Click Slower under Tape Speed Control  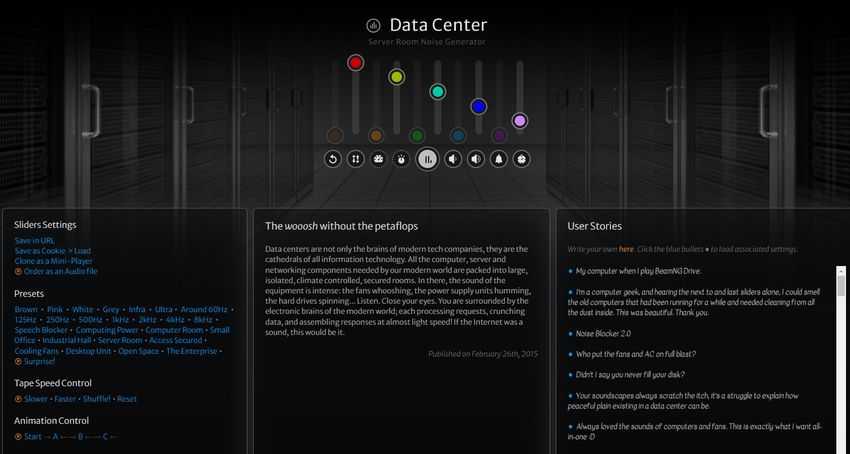[36, 399]
